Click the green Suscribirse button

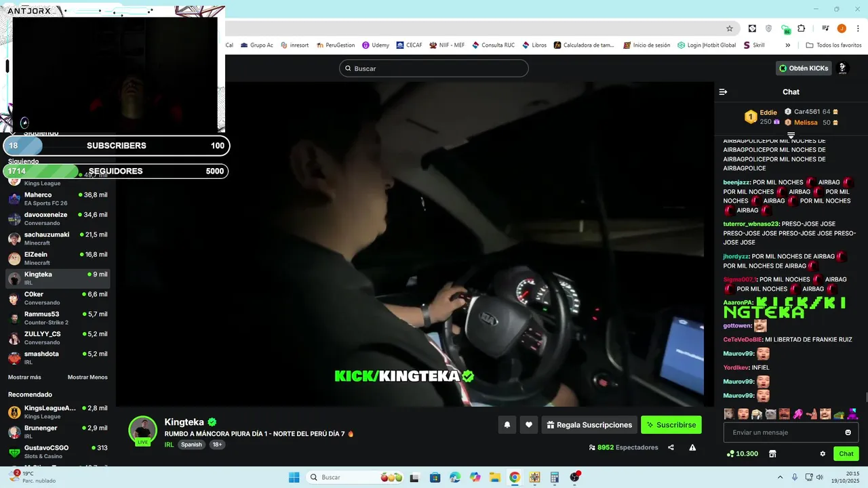coord(671,425)
